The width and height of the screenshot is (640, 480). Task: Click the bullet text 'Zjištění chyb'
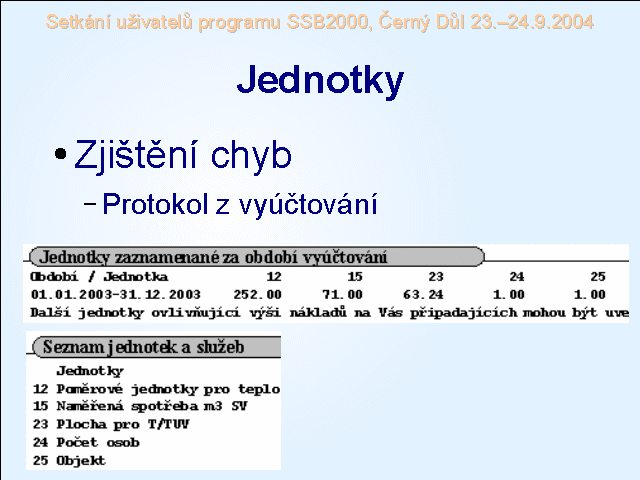tap(183, 156)
